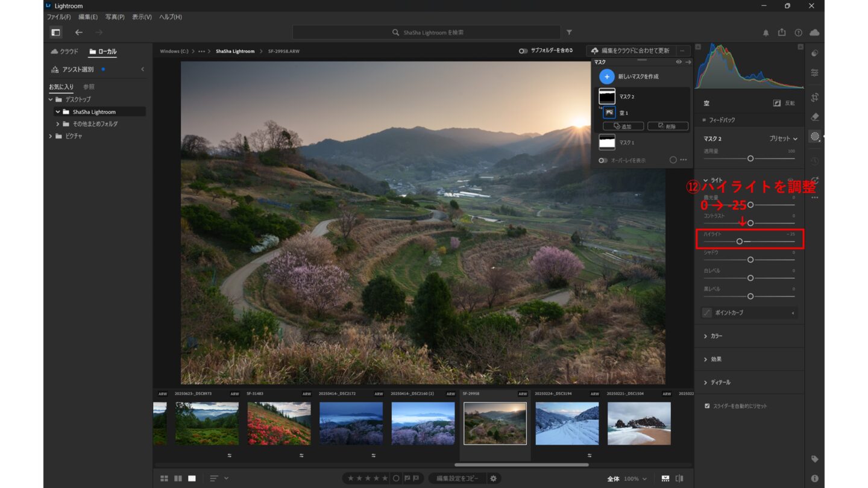Open the 写真(P) menu
868x488 pixels.
pyautogui.click(x=115, y=17)
